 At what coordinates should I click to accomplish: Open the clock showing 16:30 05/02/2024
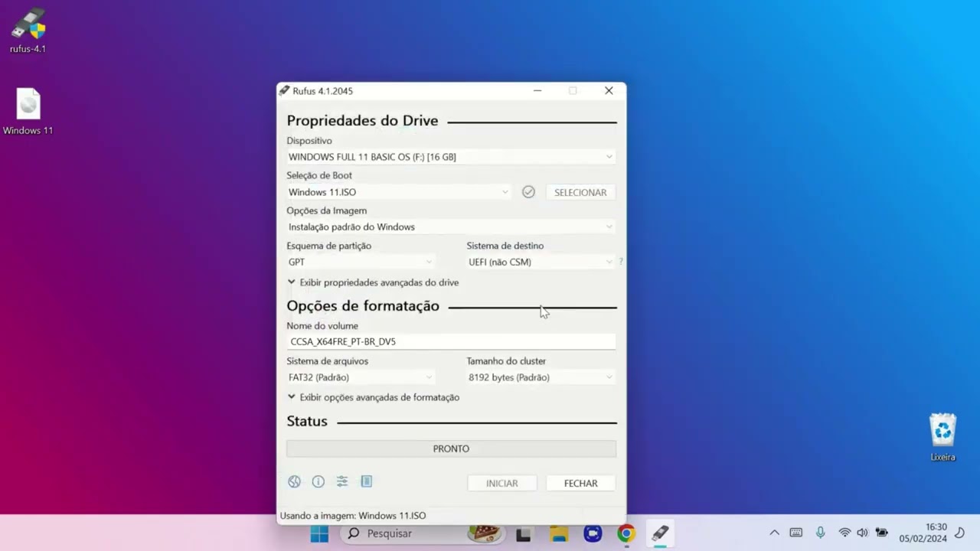(923, 533)
